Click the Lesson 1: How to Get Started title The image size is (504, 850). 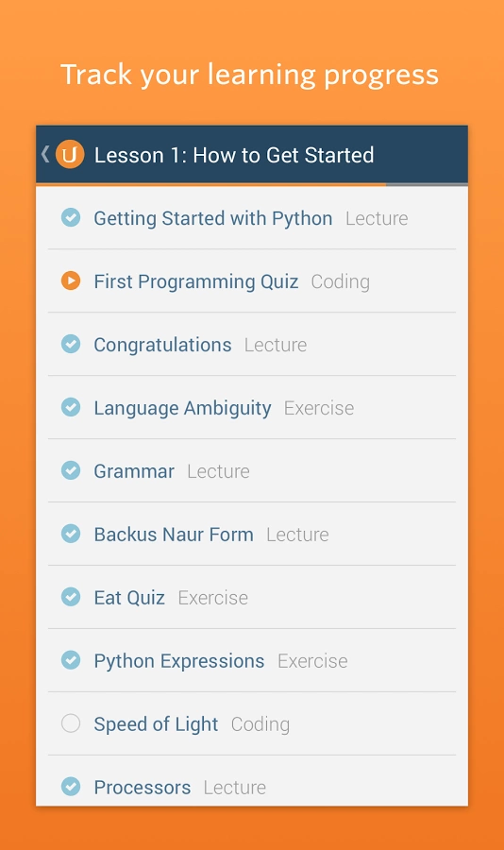click(234, 155)
